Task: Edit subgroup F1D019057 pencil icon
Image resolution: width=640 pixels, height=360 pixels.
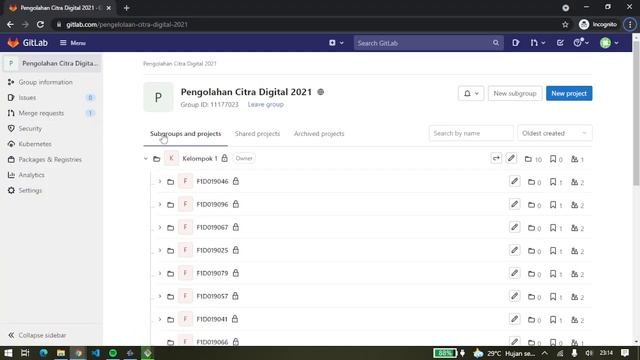Action: tap(515, 296)
